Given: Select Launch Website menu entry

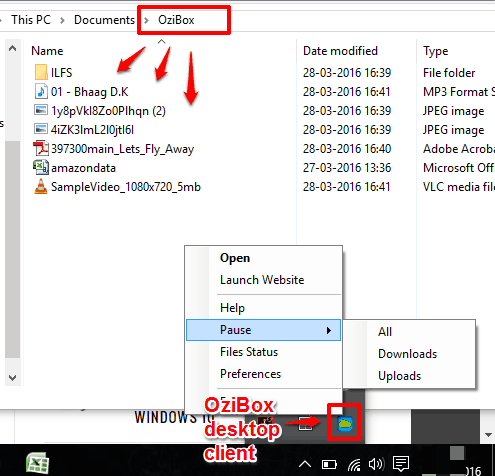Looking at the screenshot, I should pyautogui.click(x=262, y=280).
